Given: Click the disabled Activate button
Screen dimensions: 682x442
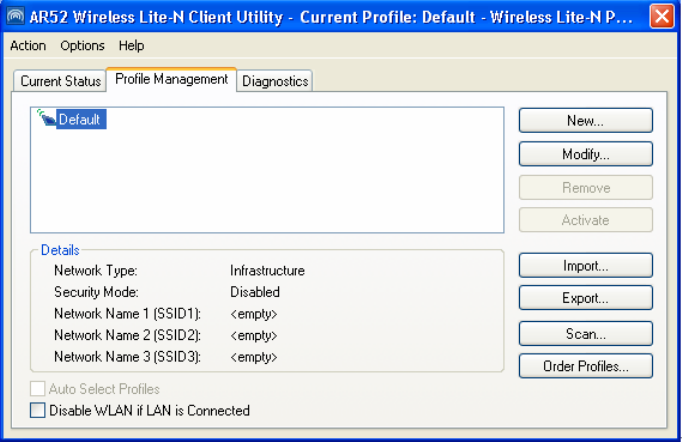Looking at the screenshot, I should [585, 220].
